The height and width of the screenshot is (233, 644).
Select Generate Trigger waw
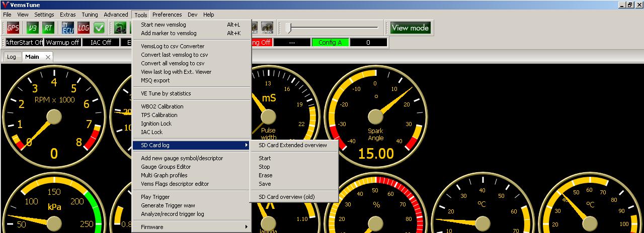191,205
